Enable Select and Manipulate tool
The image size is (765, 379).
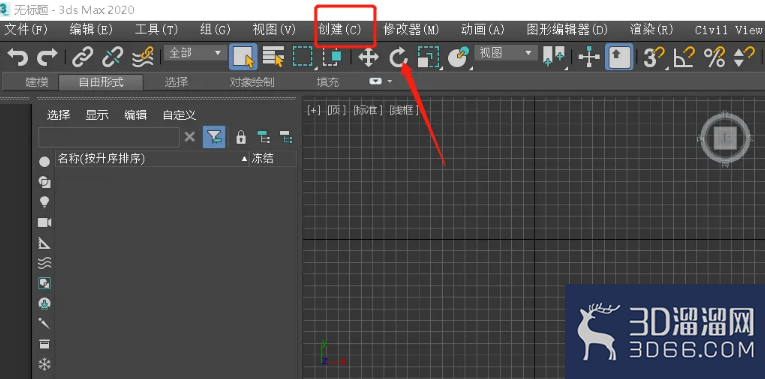coord(589,57)
